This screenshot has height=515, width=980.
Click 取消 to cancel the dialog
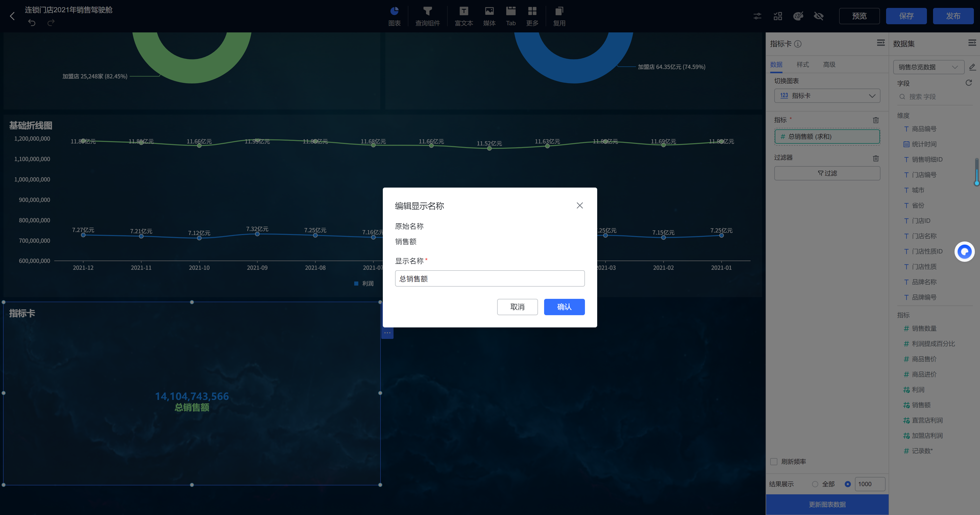coord(517,306)
